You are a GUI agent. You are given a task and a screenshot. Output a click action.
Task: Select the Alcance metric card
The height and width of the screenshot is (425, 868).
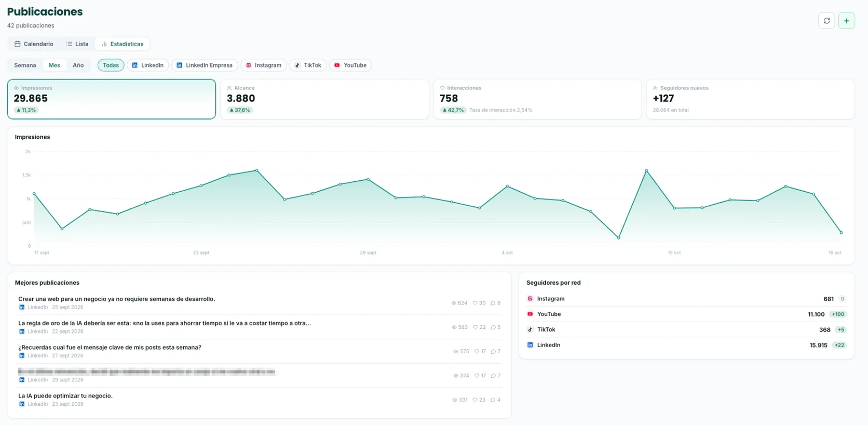click(324, 99)
